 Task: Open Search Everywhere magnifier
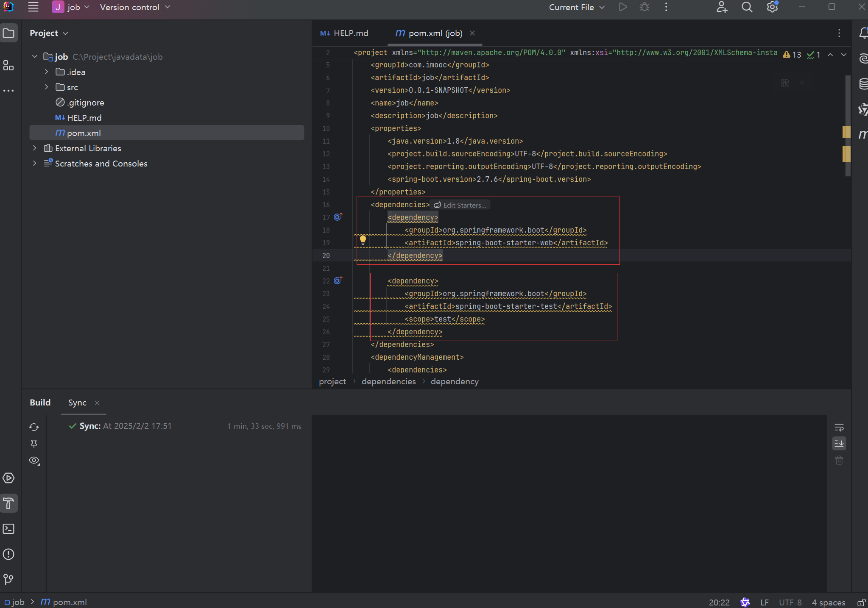point(747,7)
